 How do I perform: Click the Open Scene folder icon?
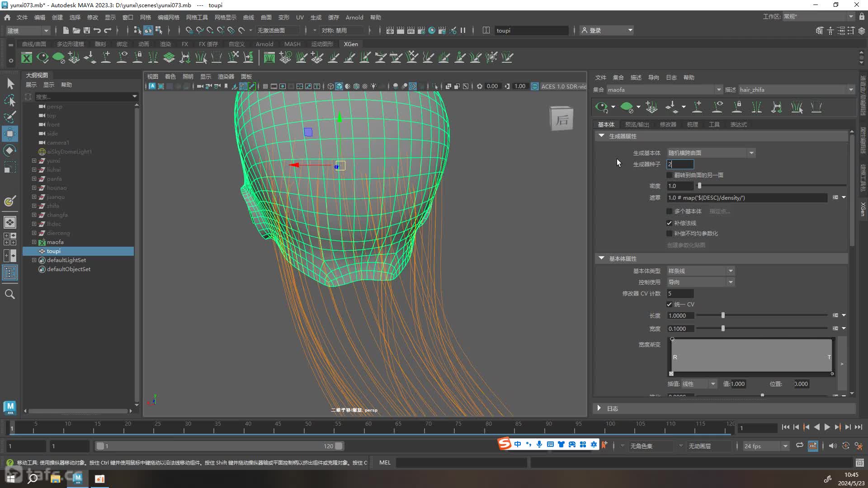[76, 30]
